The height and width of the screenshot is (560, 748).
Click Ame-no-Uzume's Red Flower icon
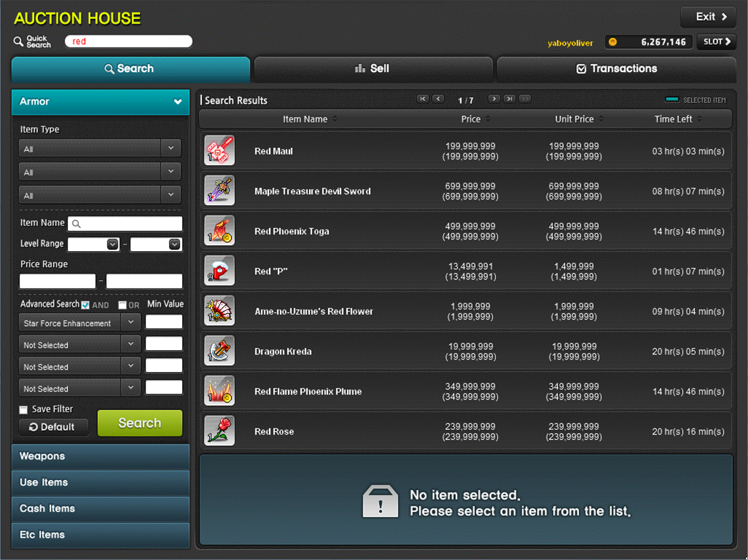[x=219, y=311]
